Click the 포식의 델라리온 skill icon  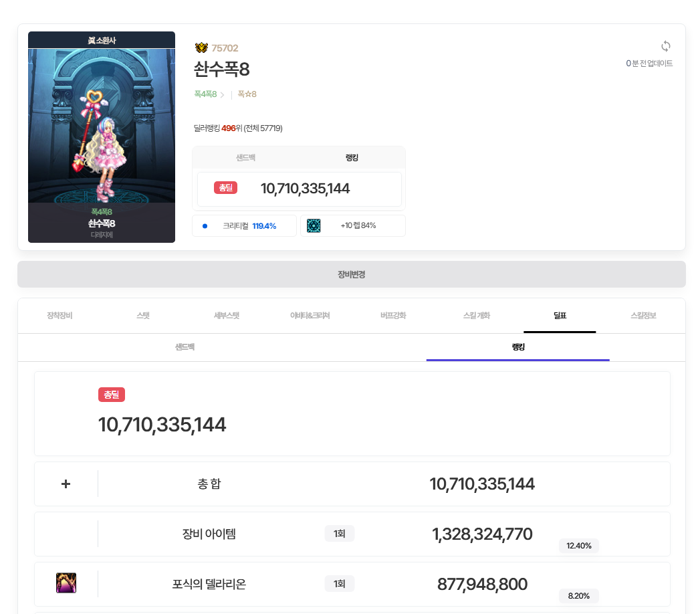[x=66, y=583]
